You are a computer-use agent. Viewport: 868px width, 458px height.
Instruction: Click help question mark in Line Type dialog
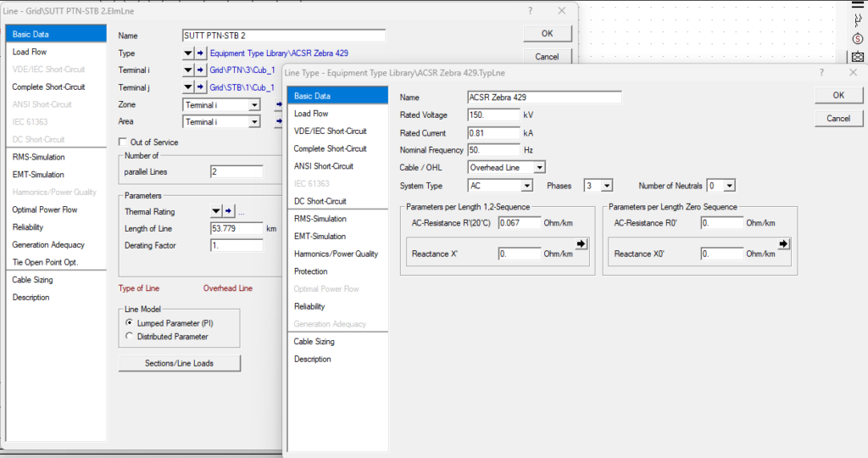[821, 74]
